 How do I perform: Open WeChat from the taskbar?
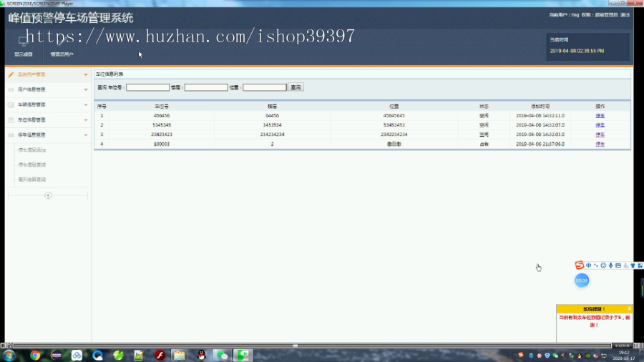click(x=222, y=356)
